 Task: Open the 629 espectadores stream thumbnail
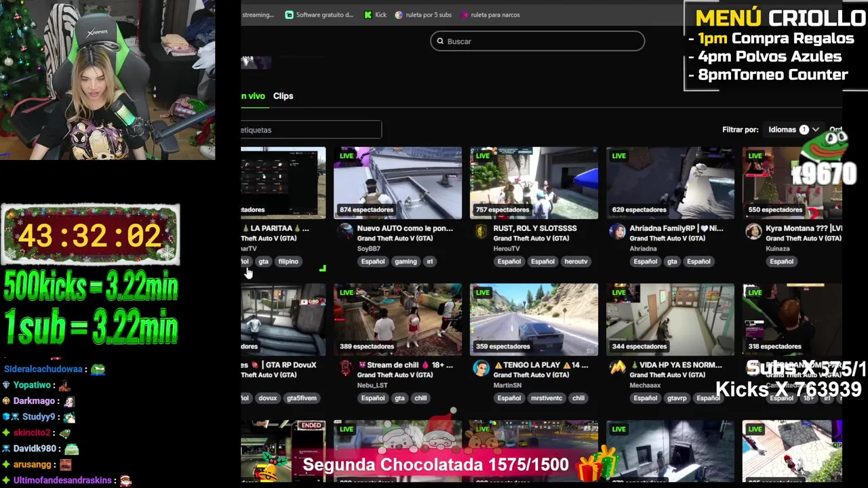coord(670,183)
